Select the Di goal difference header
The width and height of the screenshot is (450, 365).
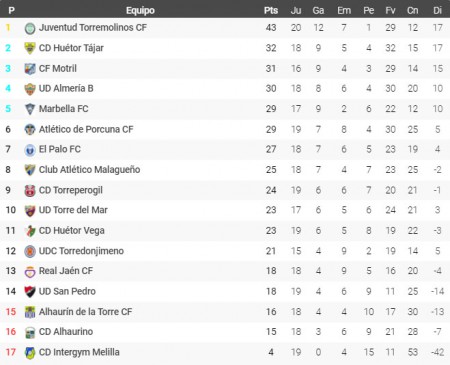(437, 10)
